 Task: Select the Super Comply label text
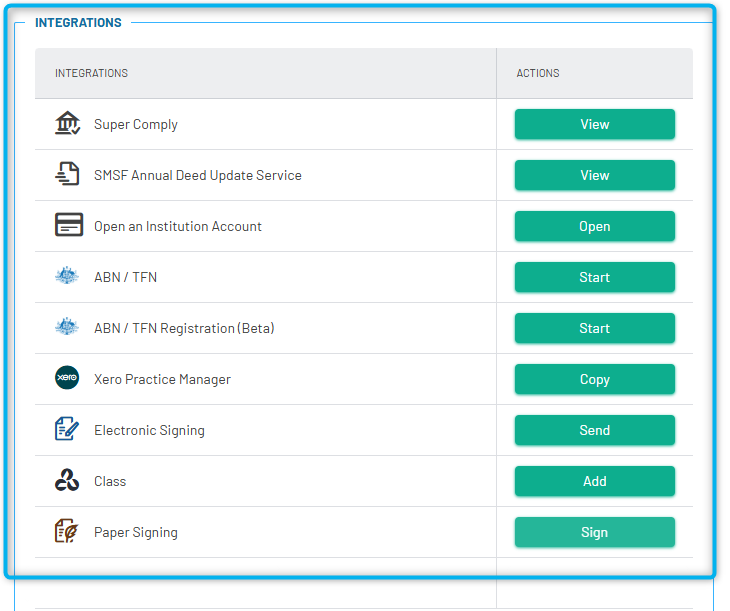136,124
